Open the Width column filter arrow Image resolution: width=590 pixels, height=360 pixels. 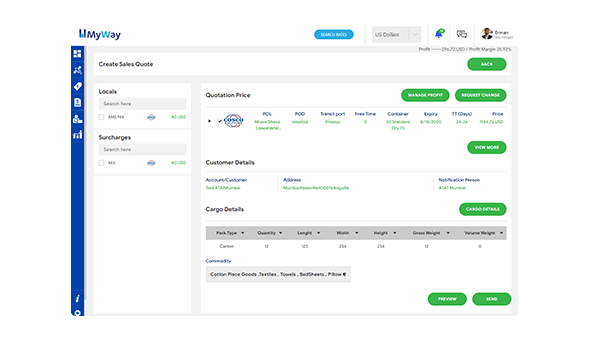(357, 233)
